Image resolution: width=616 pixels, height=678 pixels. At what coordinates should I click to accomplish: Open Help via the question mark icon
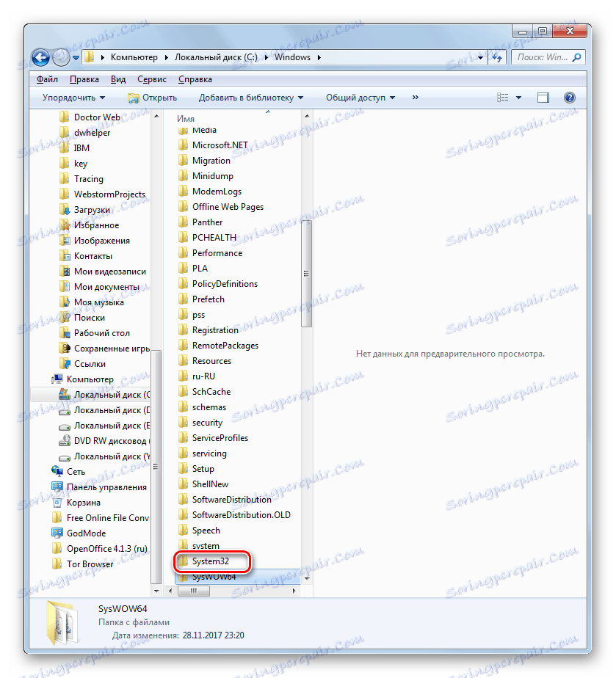pos(570,98)
